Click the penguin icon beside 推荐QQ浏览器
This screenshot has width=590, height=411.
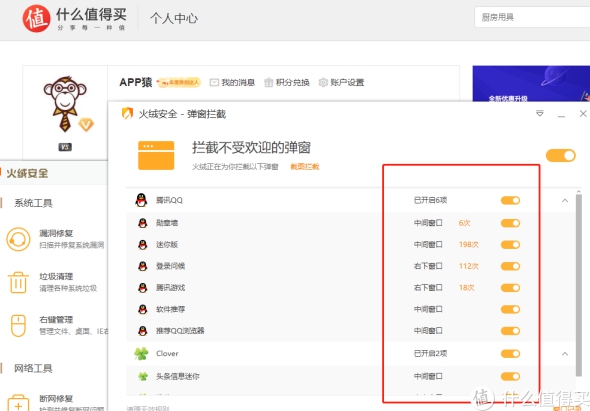tap(142, 331)
